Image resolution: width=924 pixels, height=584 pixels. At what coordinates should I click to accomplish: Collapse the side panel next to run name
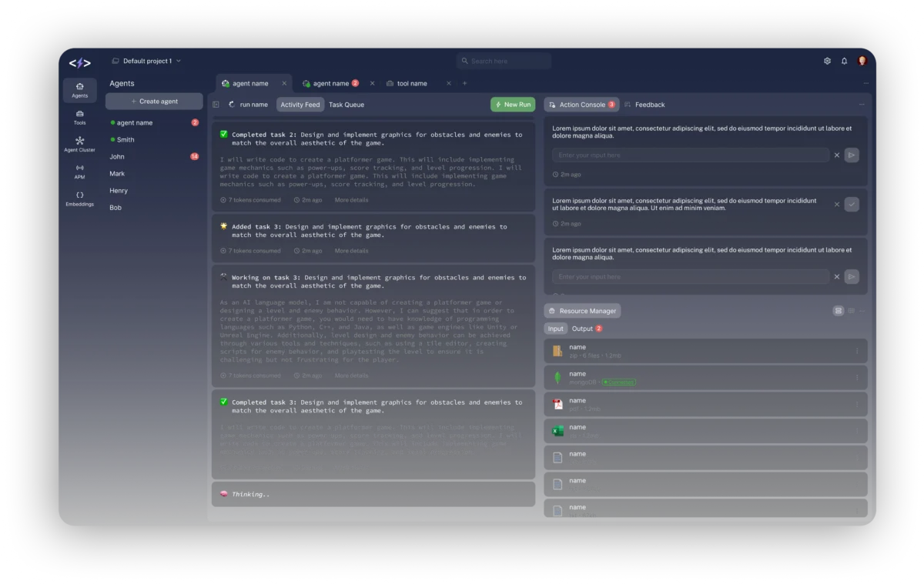coord(216,105)
